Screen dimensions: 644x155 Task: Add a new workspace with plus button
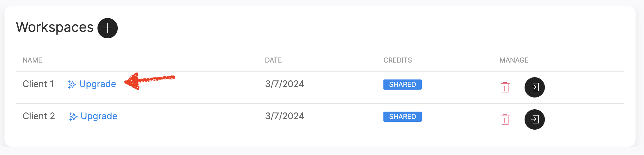coord(107,28)
